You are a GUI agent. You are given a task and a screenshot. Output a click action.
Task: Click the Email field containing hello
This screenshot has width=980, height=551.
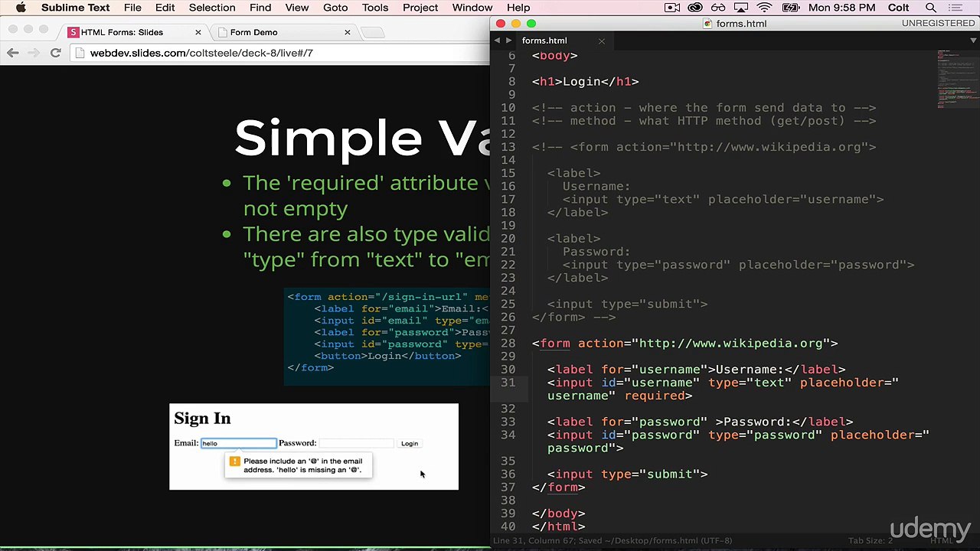click(x=238, y=443)
